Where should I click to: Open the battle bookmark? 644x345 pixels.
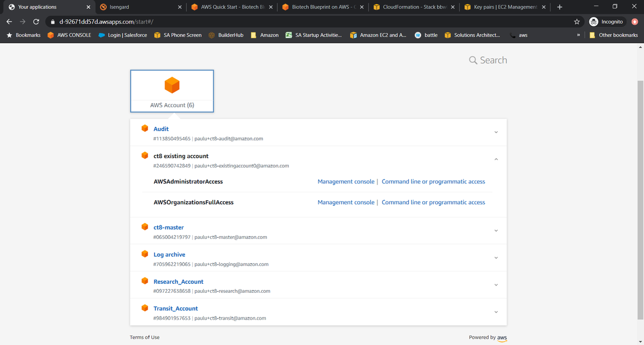pos(426,35)
